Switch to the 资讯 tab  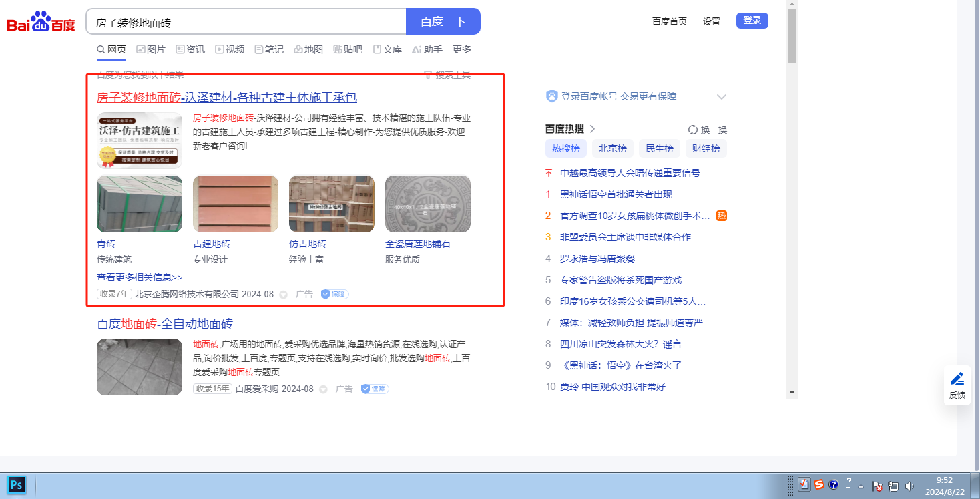tap(190, 49)
